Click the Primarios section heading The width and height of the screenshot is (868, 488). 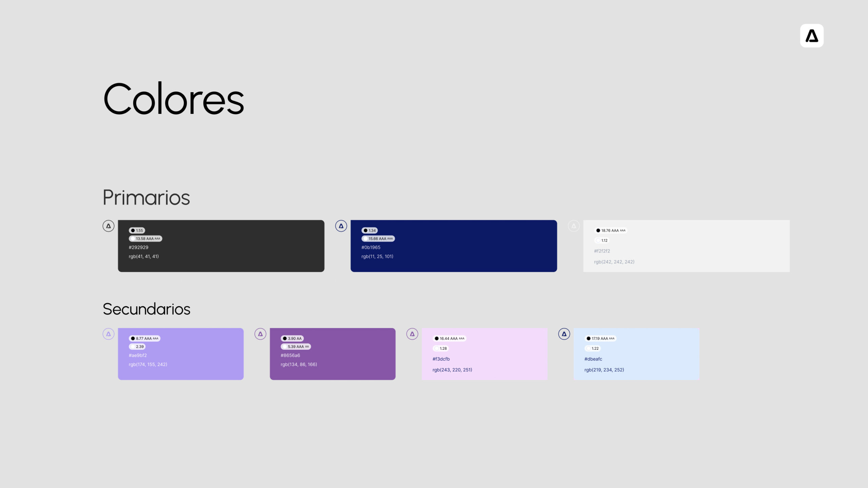[146, 198]
